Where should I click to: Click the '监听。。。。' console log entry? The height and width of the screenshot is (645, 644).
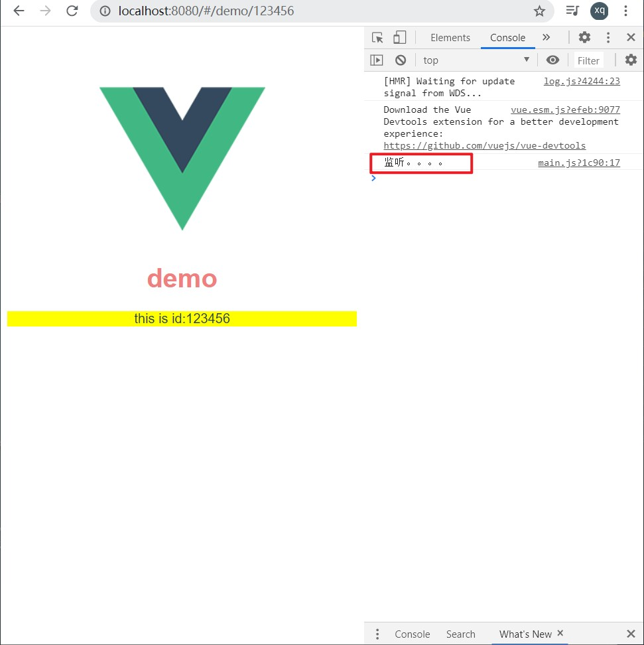[x=413, y=163]
